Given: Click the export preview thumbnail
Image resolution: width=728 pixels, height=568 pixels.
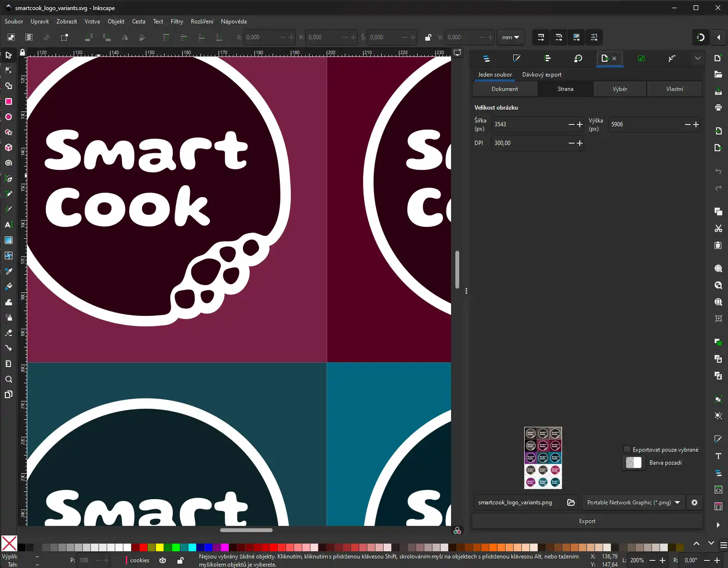Looking at the screenshot, I should [543, 458].
